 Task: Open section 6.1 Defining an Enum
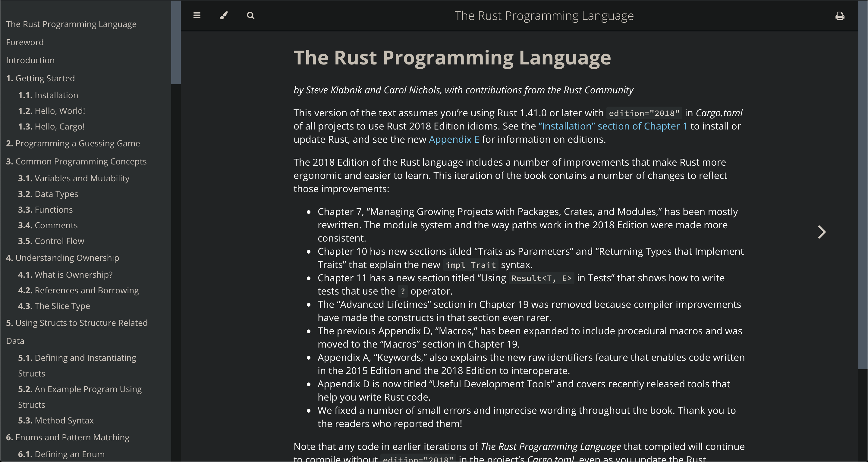61,454
